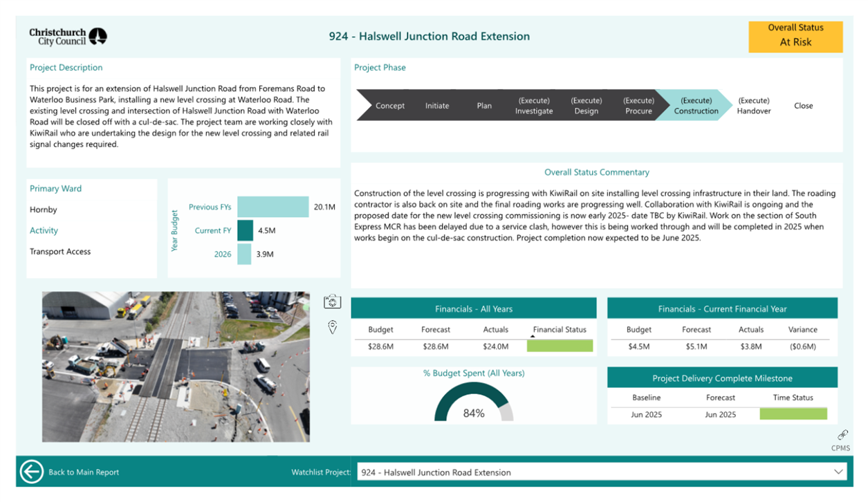Open the CPMS chain link icon
The height and width of the screenshot is (502, 868).
(842, 435)
